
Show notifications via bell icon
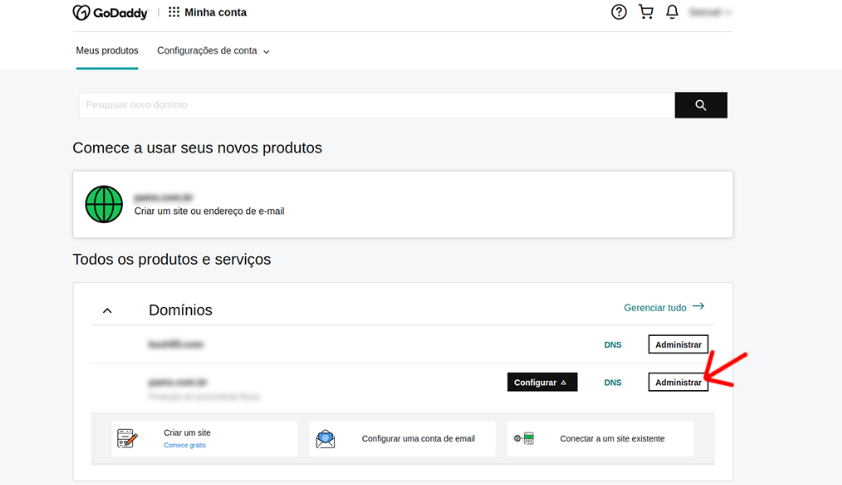click(672, 12)
